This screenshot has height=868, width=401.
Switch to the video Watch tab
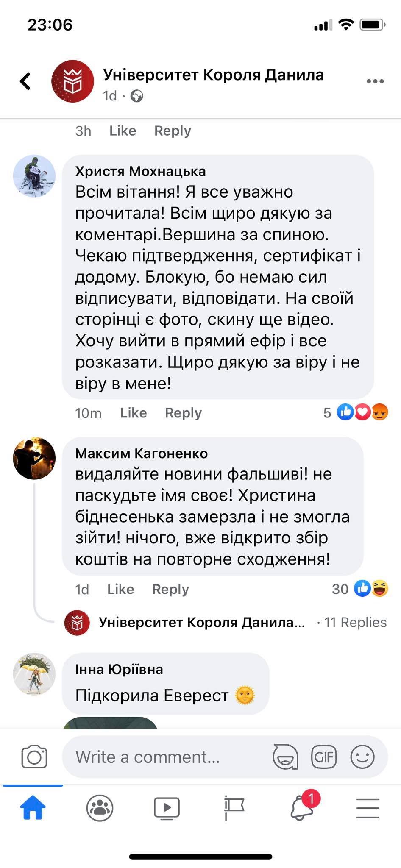[167, 808]
